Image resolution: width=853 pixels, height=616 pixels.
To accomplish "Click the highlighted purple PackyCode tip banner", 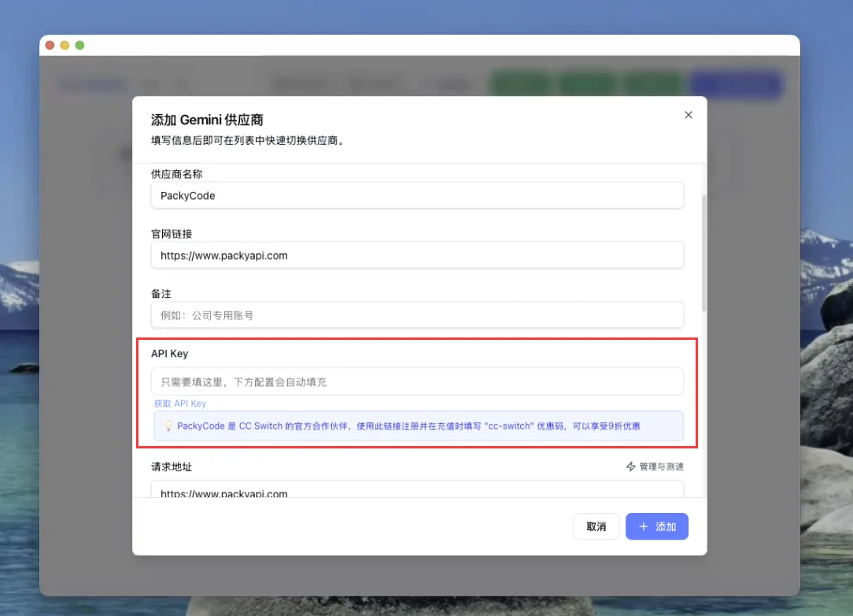I will 417,426.
